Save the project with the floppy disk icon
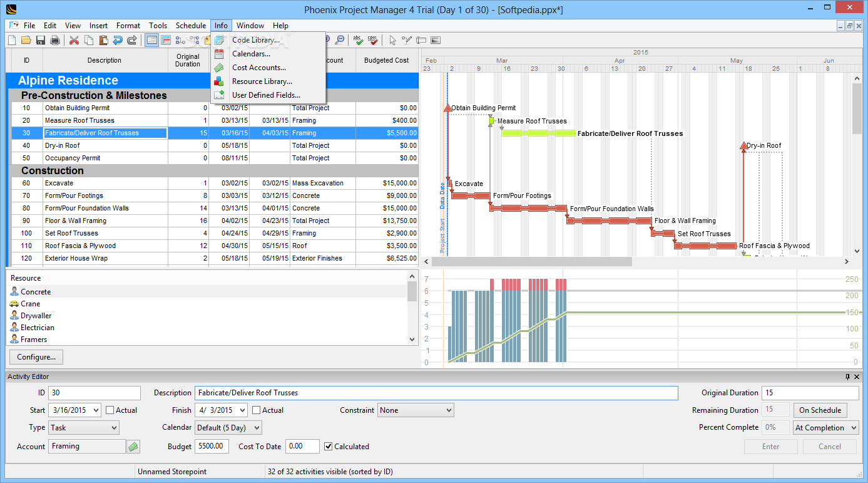This screenshot has width=868, height=483. pyautogui.click(x=40, y=40)
